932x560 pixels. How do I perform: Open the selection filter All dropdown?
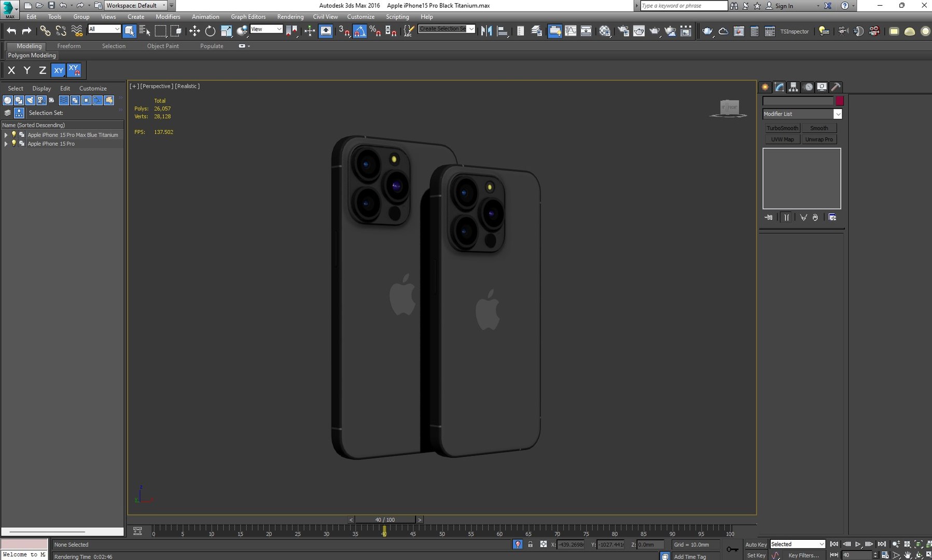coord(104,30)
